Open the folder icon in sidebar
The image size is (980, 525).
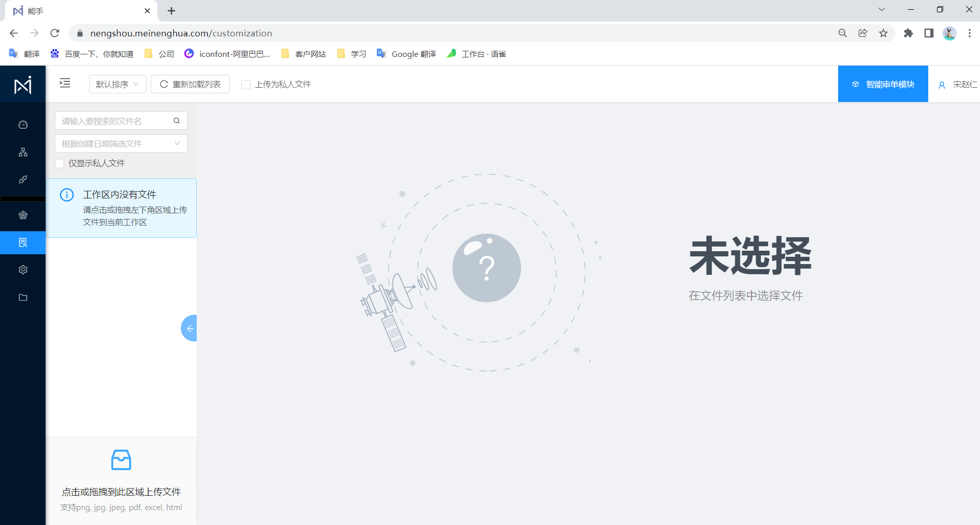point(23,297)
